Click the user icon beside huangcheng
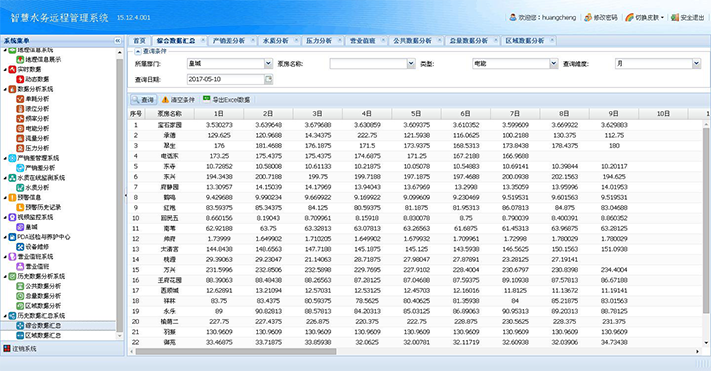711x371 pixels. click(513, 17)
